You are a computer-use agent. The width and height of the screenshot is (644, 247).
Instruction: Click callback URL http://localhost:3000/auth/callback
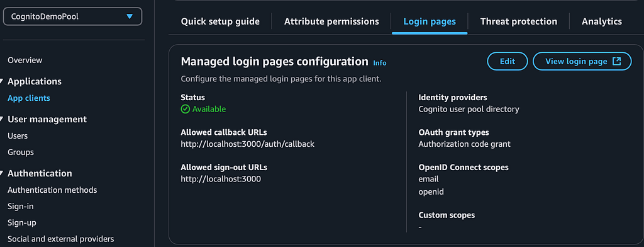point(248,144)
